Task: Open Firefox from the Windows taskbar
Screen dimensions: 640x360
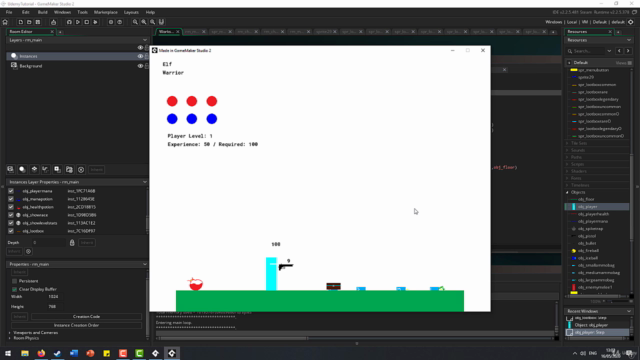Action: click(x=41, y=353)
